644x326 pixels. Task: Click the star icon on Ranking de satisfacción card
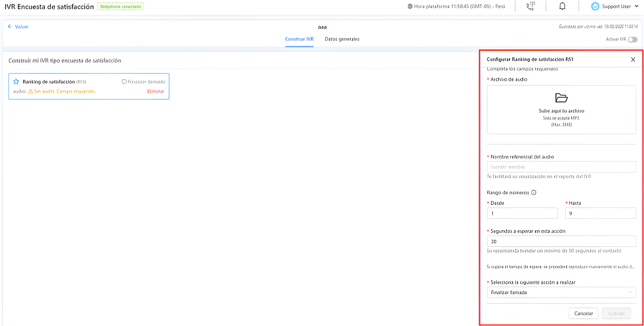point(16,81)
